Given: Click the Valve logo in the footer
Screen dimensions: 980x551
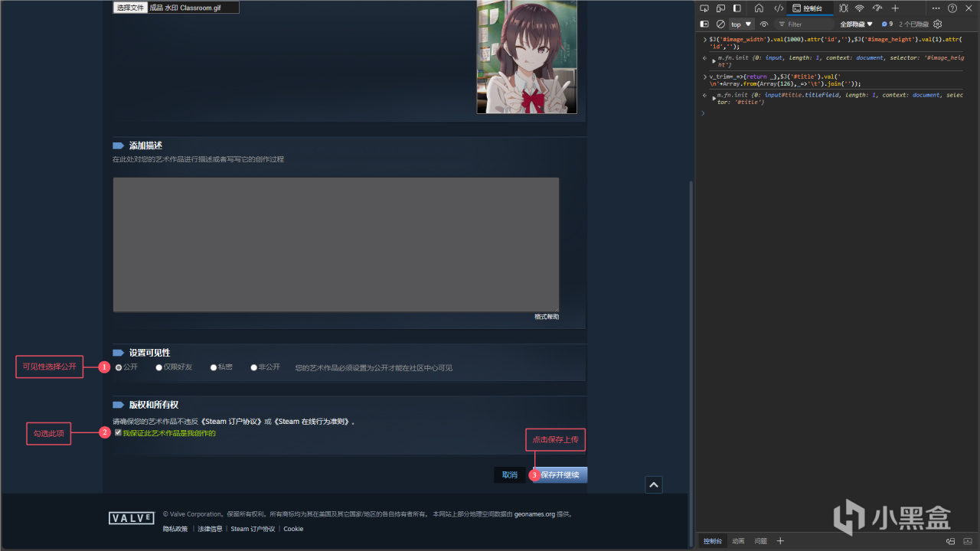Looking at the screenshot, I should [132, 518].
